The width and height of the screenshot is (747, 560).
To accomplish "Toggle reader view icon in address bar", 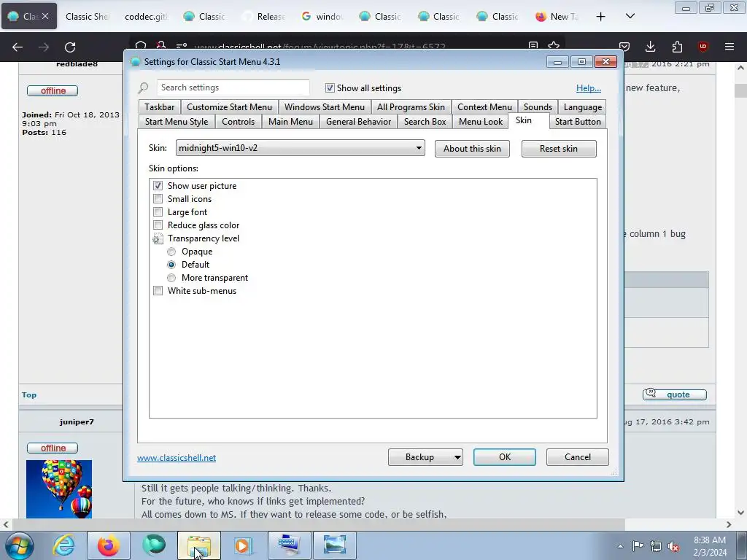I will [x=533, y=45].
